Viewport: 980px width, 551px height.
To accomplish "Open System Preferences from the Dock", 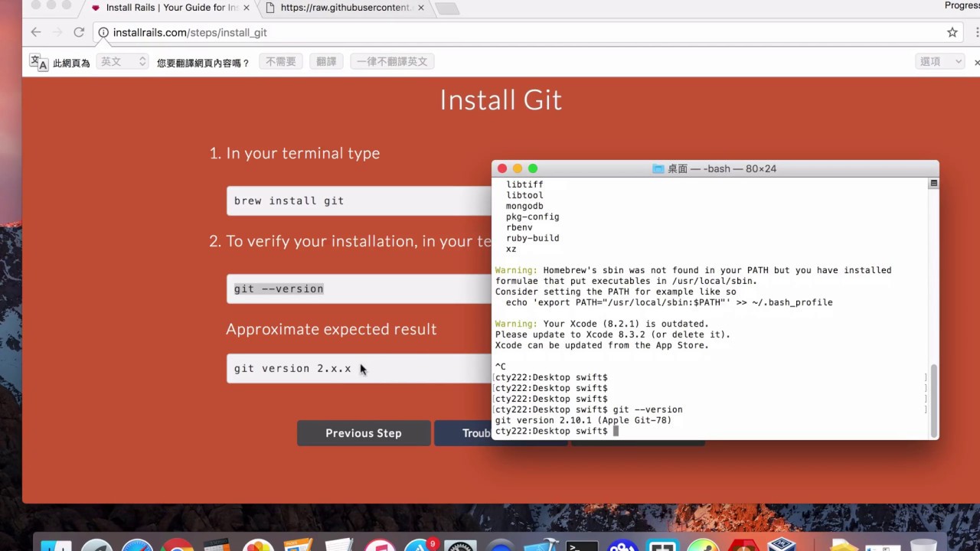I will 460,546.
